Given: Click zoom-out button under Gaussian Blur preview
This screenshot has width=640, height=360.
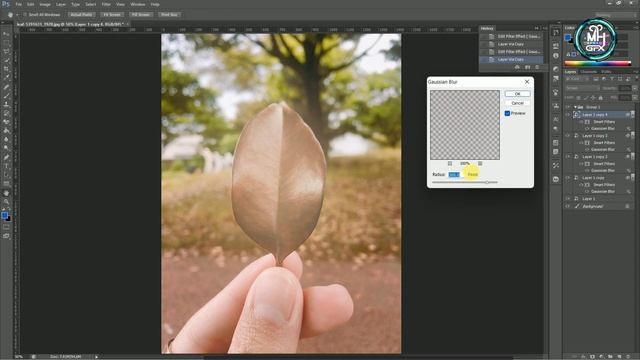Looking at the screenshot, I should click(450, 163).
